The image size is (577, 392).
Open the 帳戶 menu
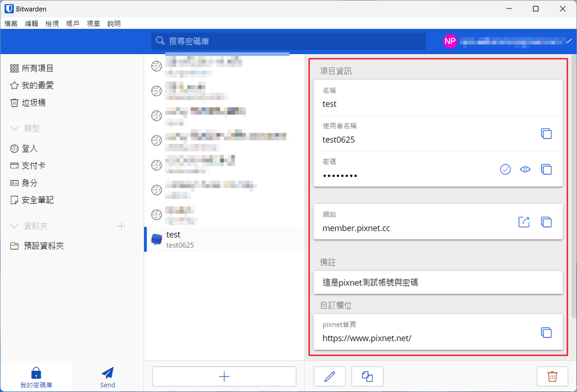click(x=73, y=24)
